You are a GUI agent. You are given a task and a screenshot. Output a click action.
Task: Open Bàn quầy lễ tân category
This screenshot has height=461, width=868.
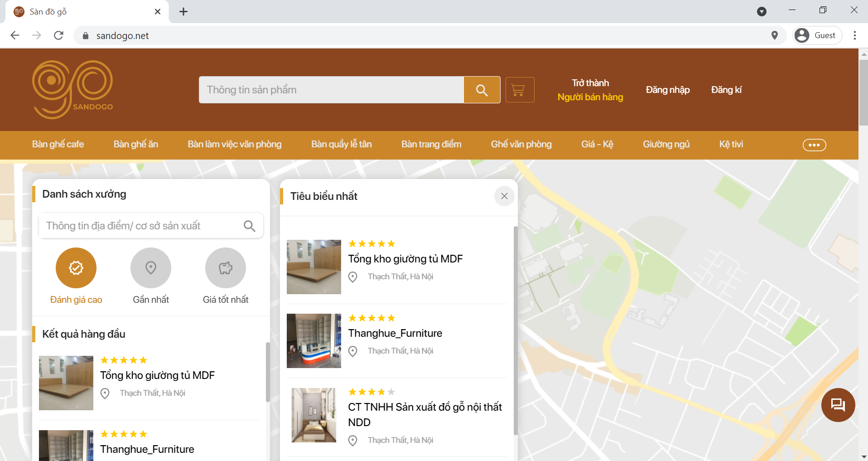[x=342, y=144]
